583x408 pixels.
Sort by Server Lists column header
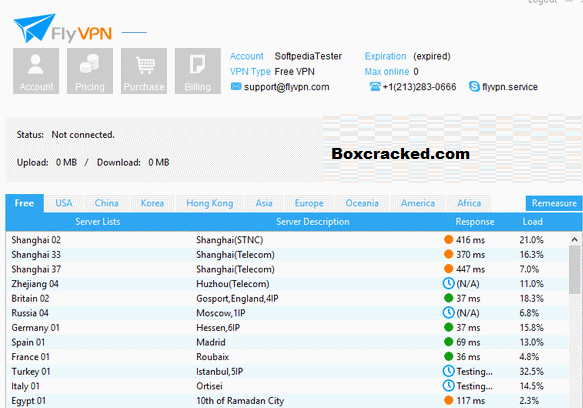coord(98,222)
